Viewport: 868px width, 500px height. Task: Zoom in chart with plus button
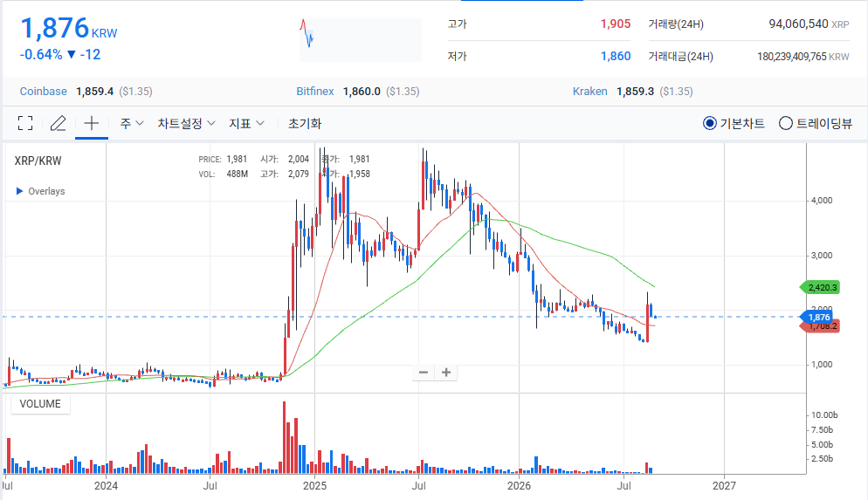tap(446, 373)
